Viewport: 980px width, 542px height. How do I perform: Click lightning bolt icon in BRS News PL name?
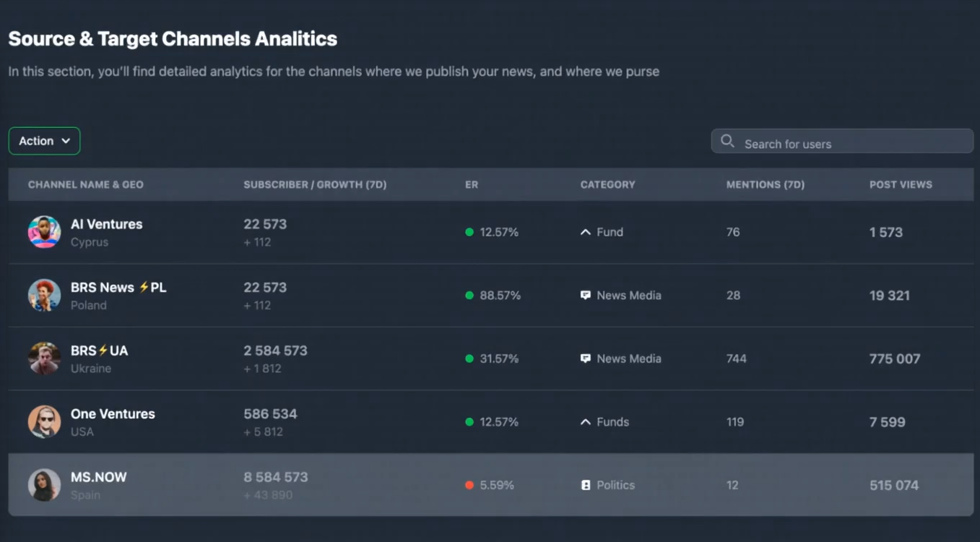coord(144,287)
